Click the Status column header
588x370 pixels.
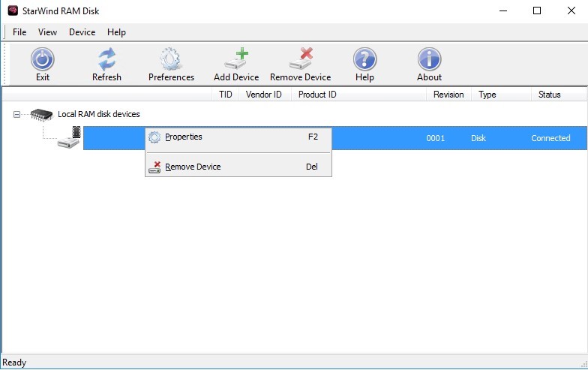559,95
